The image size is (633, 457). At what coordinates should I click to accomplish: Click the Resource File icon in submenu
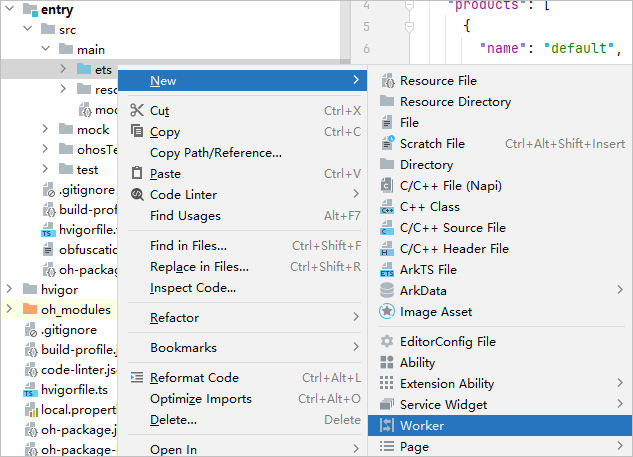(x=387, y=81)
